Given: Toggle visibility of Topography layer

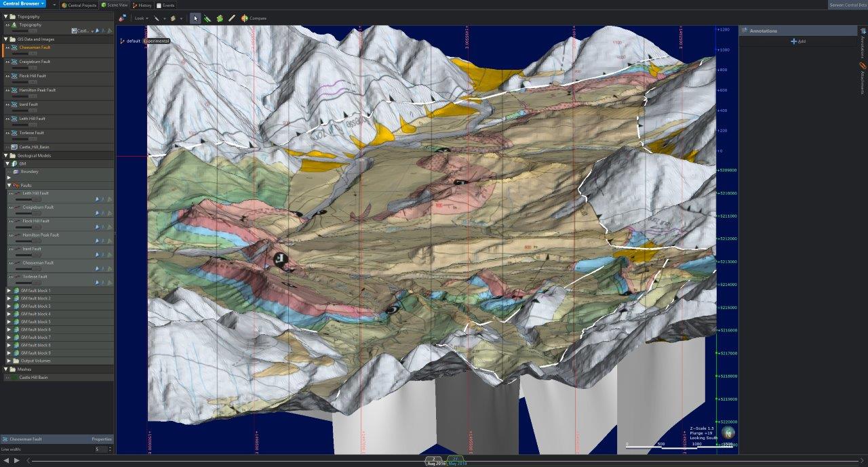Looking at the screenshot, I should point(7,25).
